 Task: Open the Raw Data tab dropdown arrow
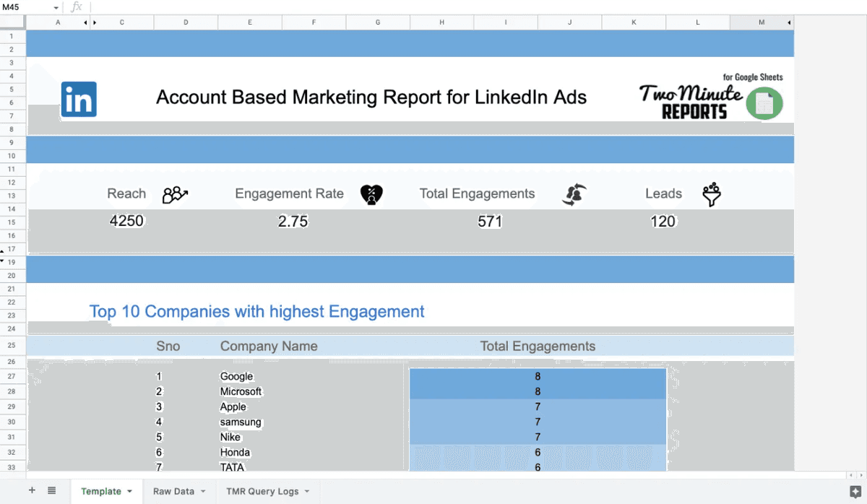[203, 491]
